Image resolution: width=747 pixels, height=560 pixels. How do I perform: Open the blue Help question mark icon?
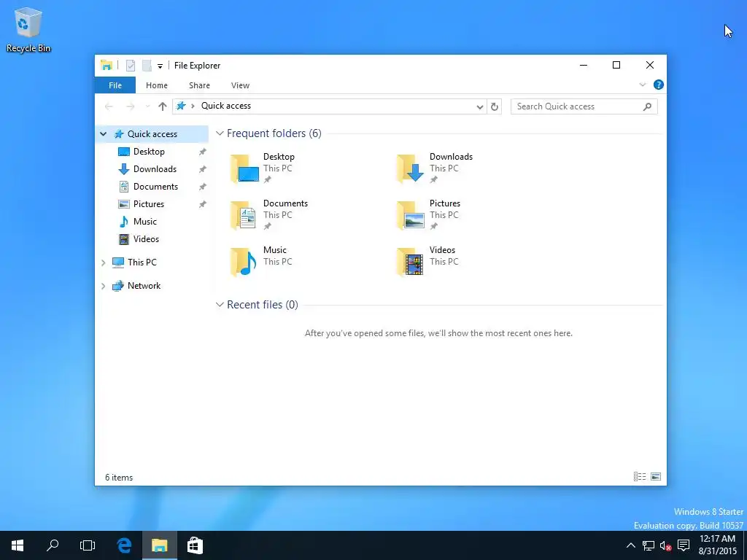[x=659, y=85]
